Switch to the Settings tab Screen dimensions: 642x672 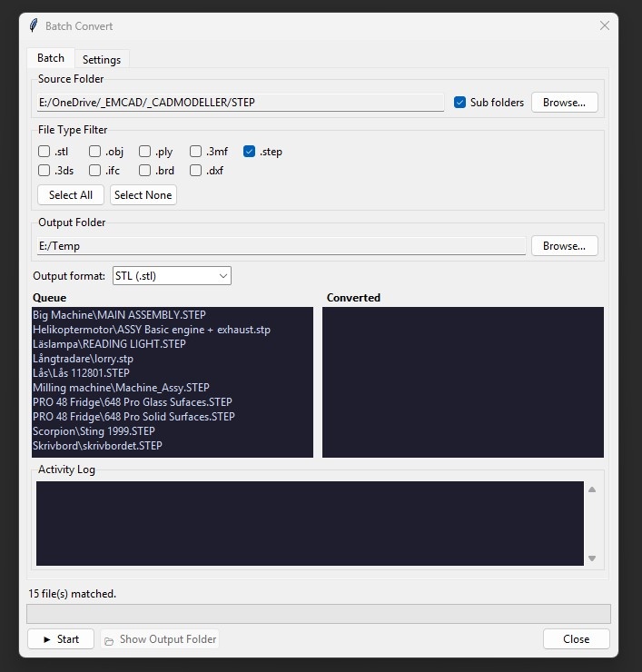tap(102, 60)
